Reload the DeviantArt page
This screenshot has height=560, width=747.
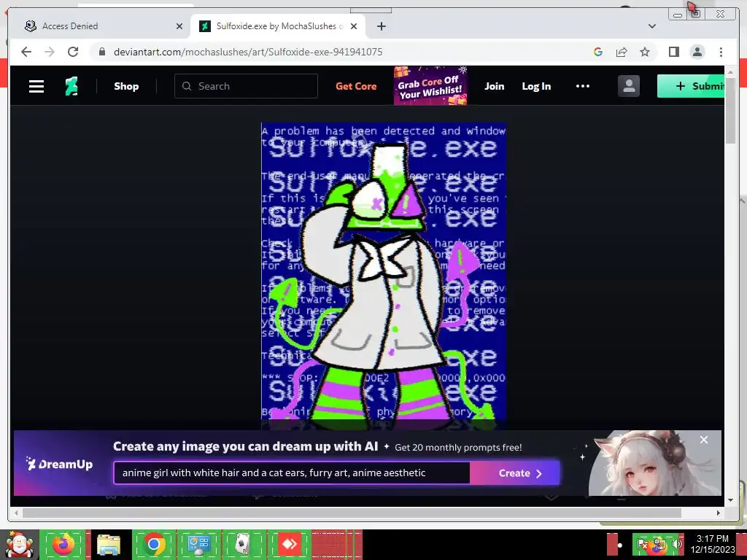(x=73, y=52)
